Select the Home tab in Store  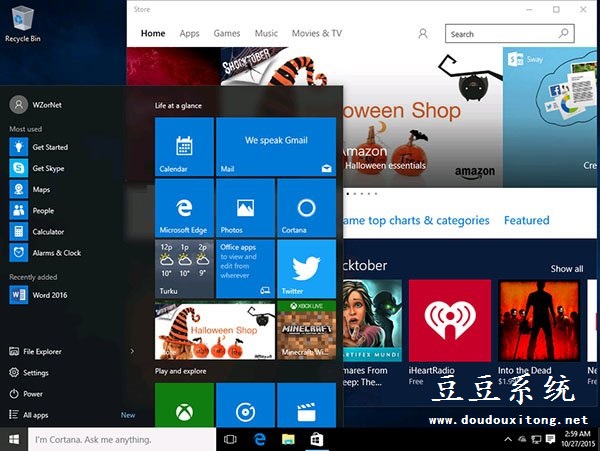pos(153,33)
